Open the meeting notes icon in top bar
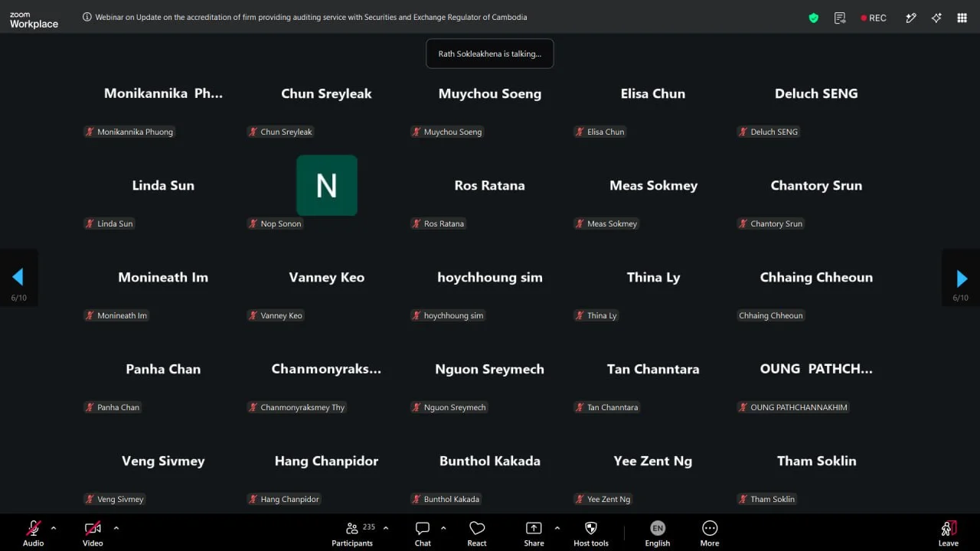 click(840, 18)
